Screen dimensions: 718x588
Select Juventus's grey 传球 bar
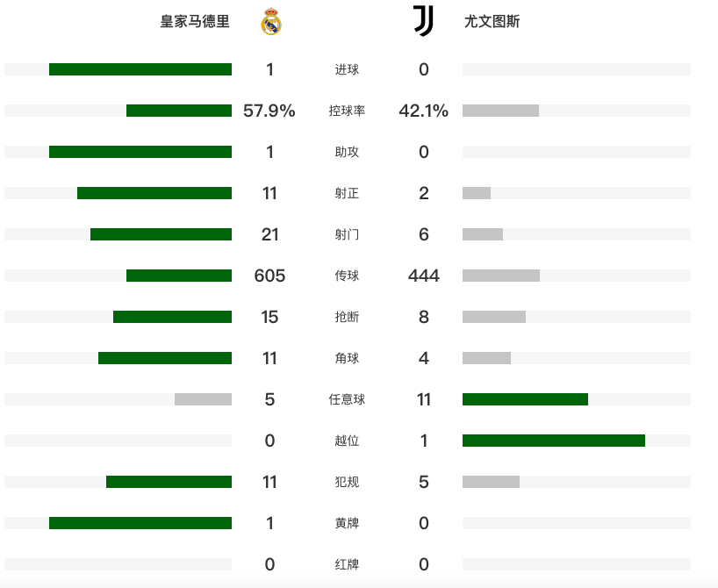click(501, 276)
